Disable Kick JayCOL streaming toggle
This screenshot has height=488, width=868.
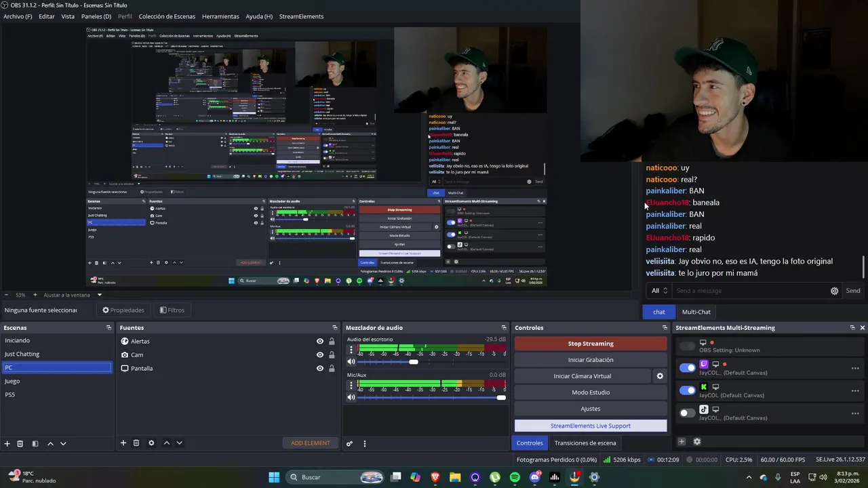[688, 390]
